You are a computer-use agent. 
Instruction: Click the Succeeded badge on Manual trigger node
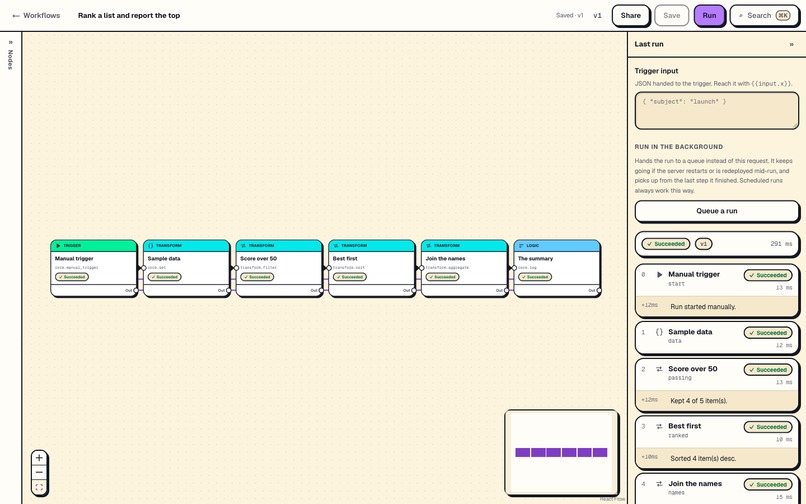[x=72, y=277]
